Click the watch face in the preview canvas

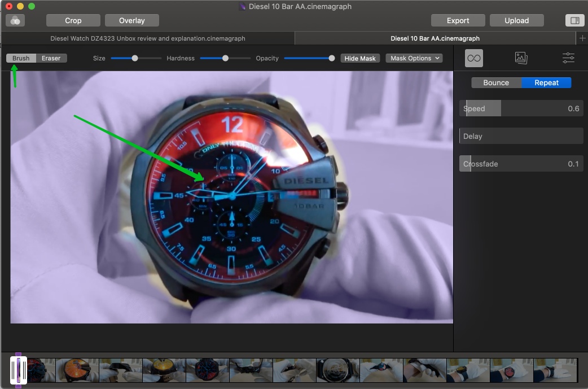coord(232,195)
